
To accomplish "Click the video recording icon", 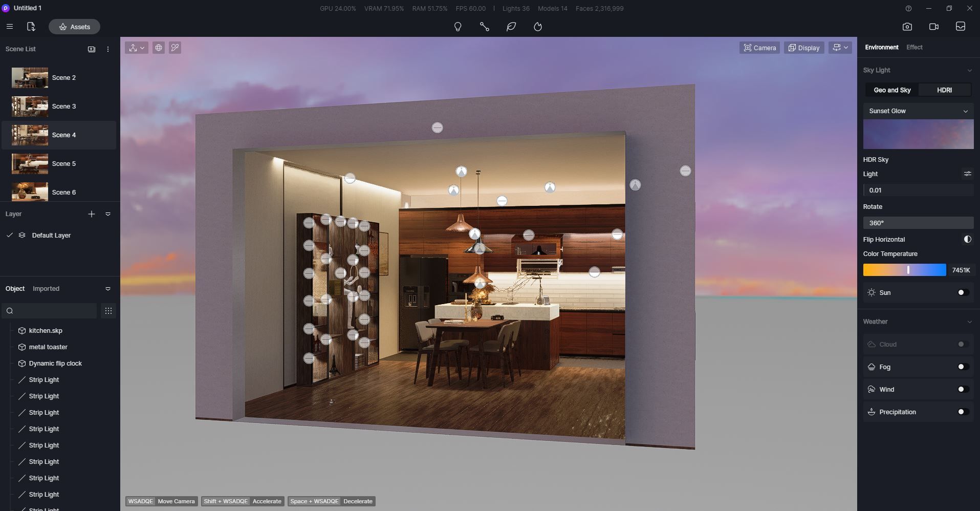I will coord(933,27).
